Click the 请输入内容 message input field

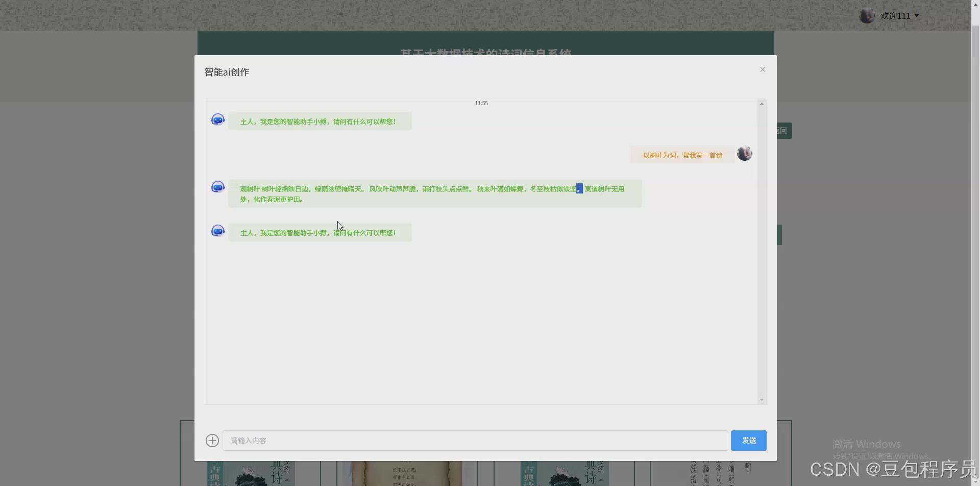click(x=475, y=441)
